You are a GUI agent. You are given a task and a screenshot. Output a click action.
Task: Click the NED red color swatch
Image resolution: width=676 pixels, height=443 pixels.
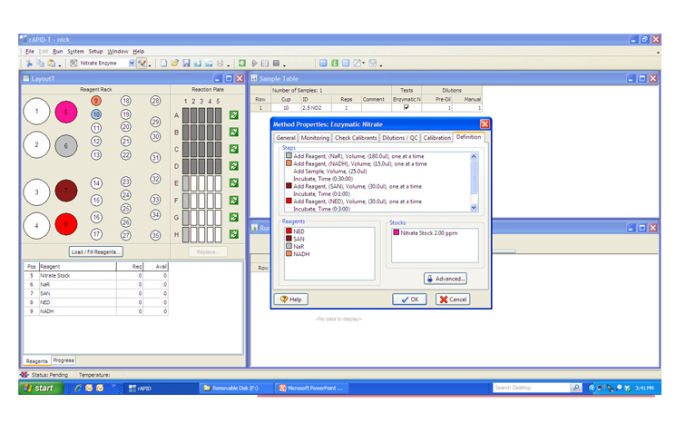click(x=288, y=231)
